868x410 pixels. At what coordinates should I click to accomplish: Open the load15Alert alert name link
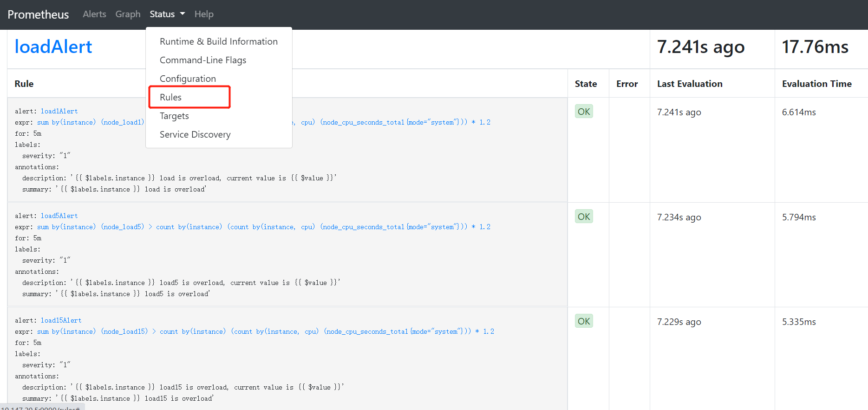click(x=61, y=320)
